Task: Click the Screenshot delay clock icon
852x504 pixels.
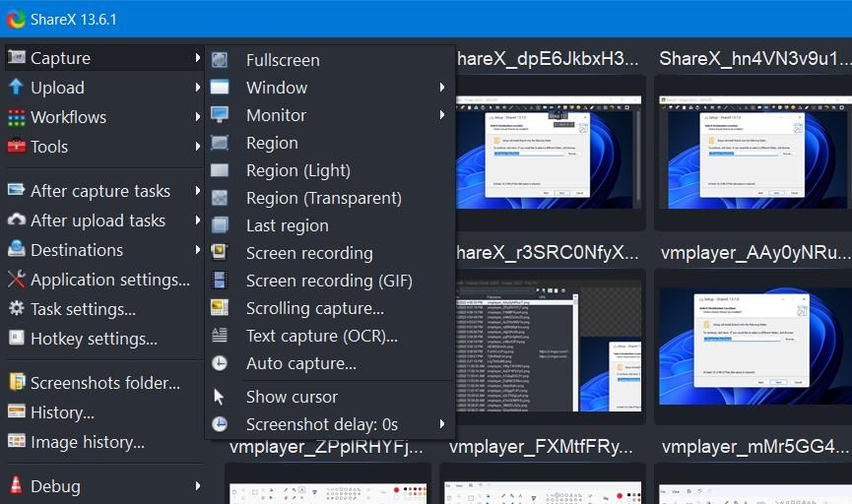Action: [220, 423]
